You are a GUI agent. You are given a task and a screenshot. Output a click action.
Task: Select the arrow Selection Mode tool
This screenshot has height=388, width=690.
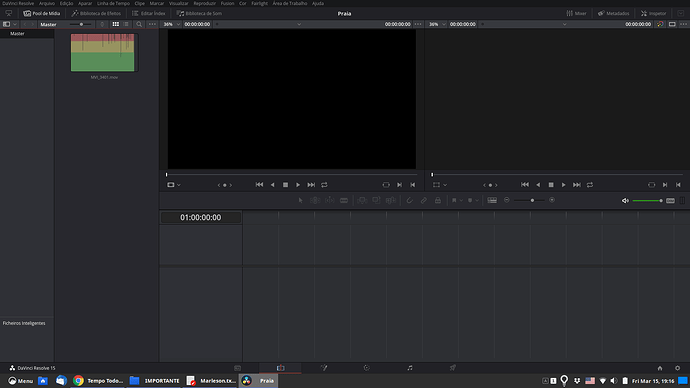[301, 200]
